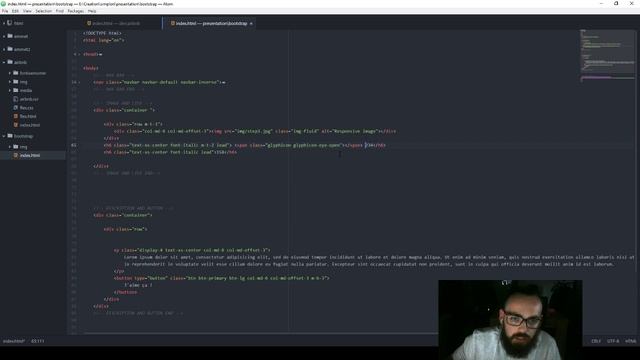Expand the fontawesome folder arrow
This screenshot has width=640, height=360.
10,73
